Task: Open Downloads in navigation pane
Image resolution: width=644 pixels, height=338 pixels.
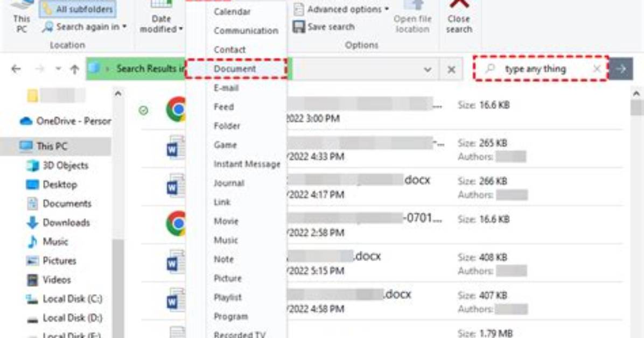Action: (x=58, y=223)
